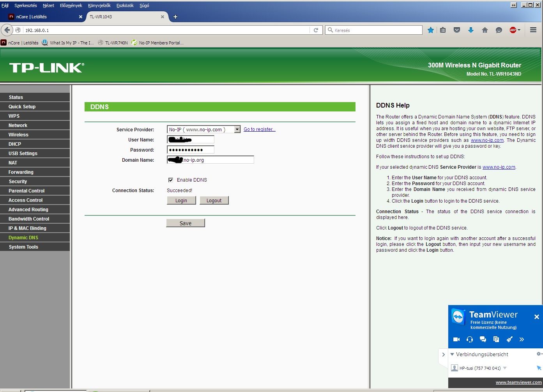This screenshot has width=543, height=392.
Task: Open the Nézet menu
Action: tap(48, 5)
